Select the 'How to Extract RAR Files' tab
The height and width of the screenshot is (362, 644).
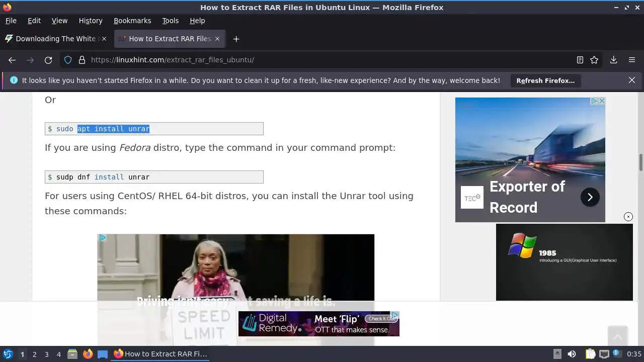pos(170,39)
